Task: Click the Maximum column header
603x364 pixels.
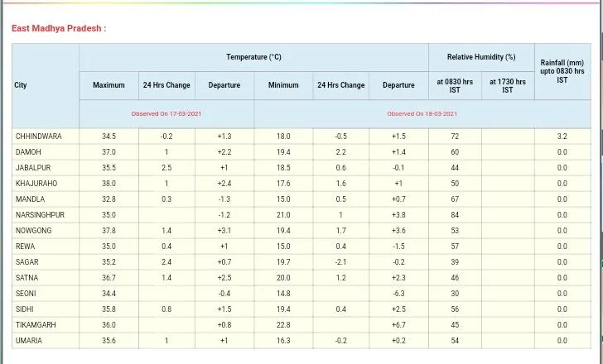Action: (x=109, y=85)
